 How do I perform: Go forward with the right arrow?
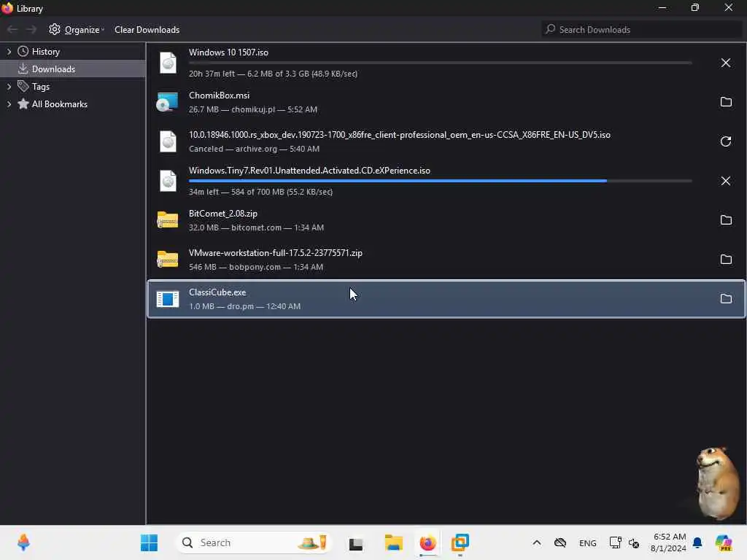pyautogui.click(x=31, y=29)
